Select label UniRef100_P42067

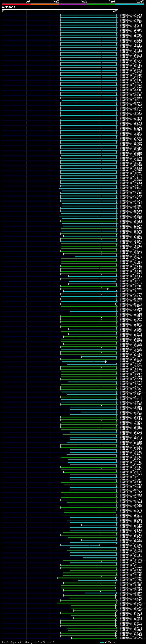[x=131, y=85]
